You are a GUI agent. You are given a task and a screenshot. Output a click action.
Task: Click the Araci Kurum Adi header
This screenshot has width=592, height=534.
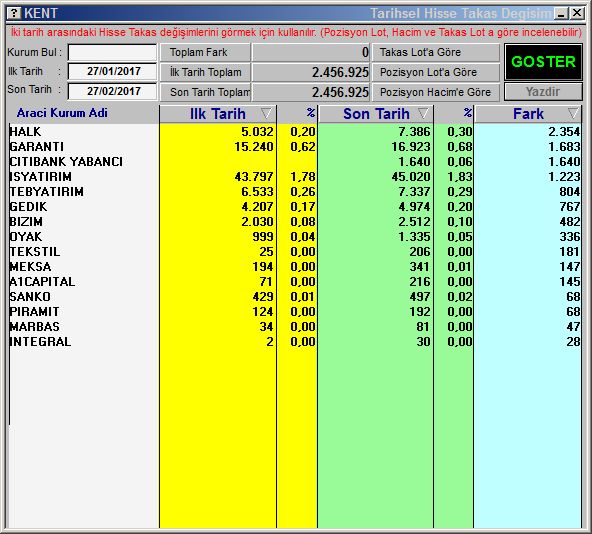[x=62, y=113]
